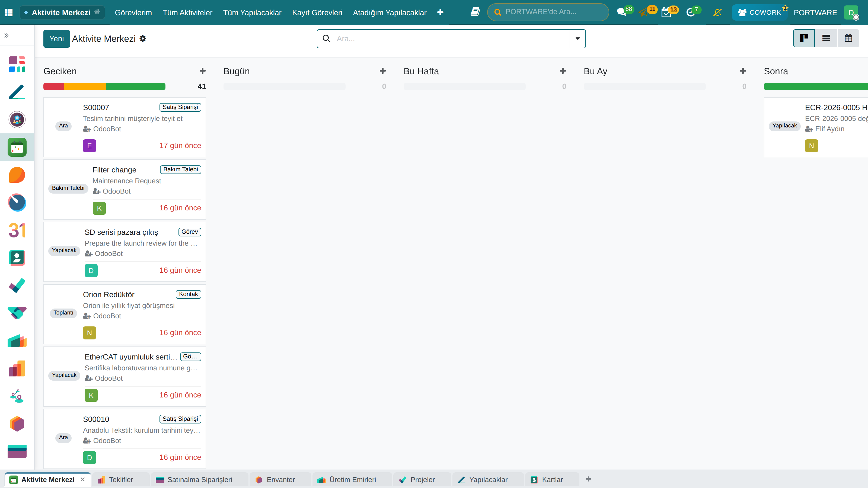Image resolution: width=868 pixels, height=488 pixels.
Task: Open messages with 88 badge
Action: 622,12
